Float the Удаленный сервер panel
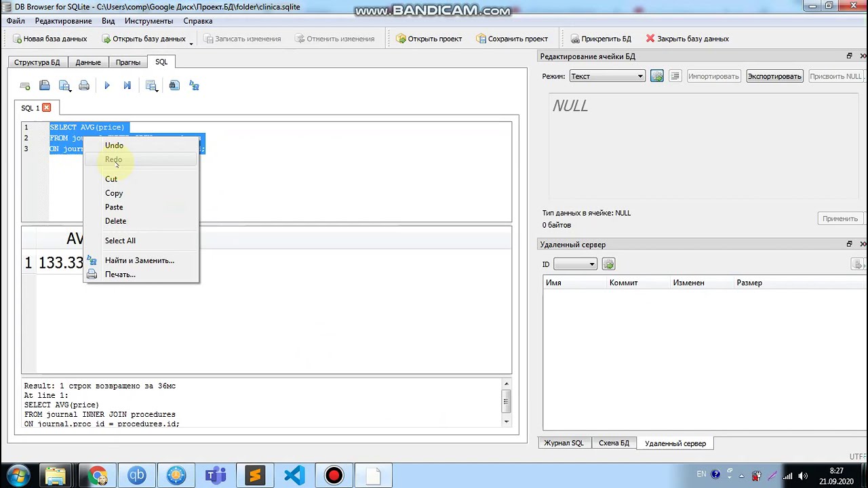 coord(849,244)
